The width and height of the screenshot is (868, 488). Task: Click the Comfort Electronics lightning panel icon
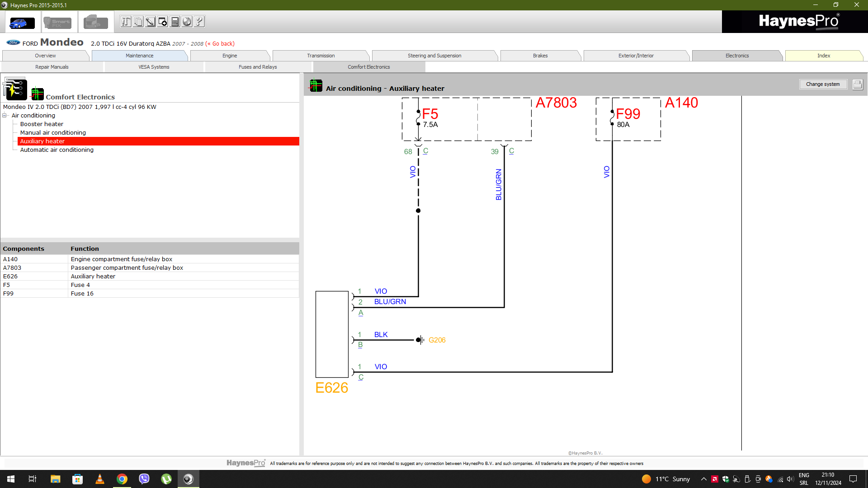(x=15, y=89)
